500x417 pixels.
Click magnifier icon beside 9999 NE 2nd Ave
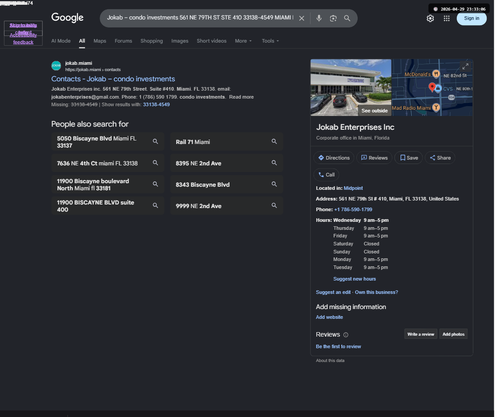tap(274, 205)
